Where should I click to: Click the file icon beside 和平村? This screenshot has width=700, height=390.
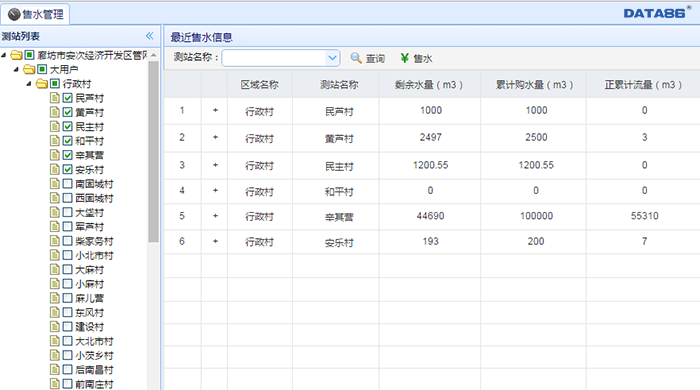(54, 141)
